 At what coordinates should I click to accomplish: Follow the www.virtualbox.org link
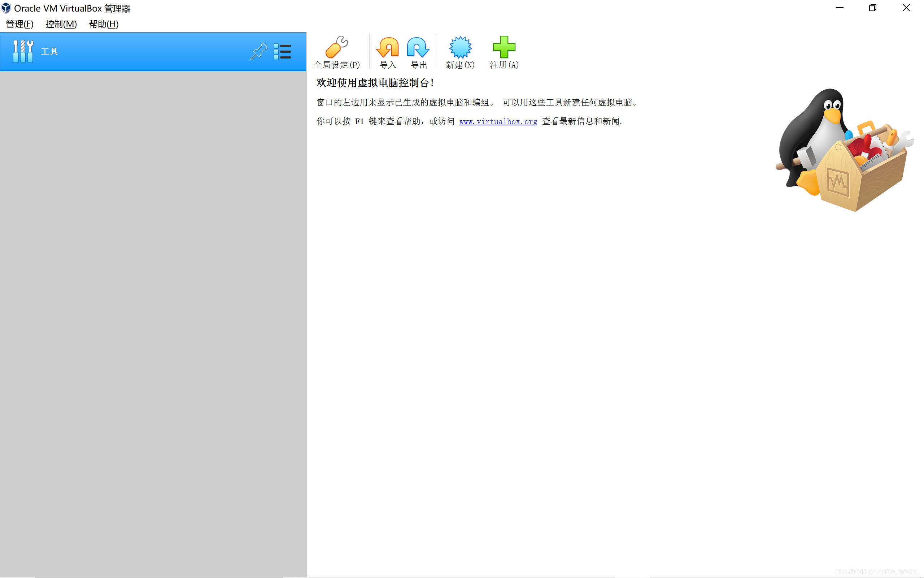coord(498,122)
